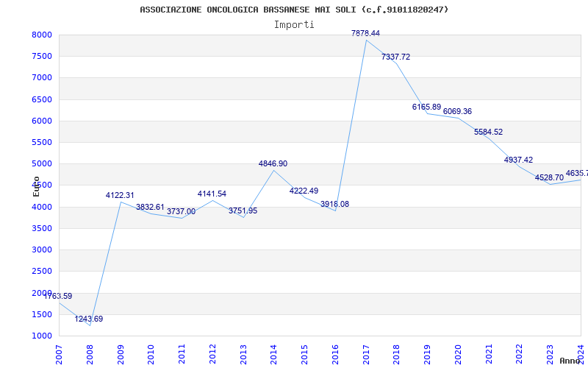This screenshot has width=588, height=368.
Task: Click y-axis value 7000
Action: pyautogui.click(x=42, y=78)
